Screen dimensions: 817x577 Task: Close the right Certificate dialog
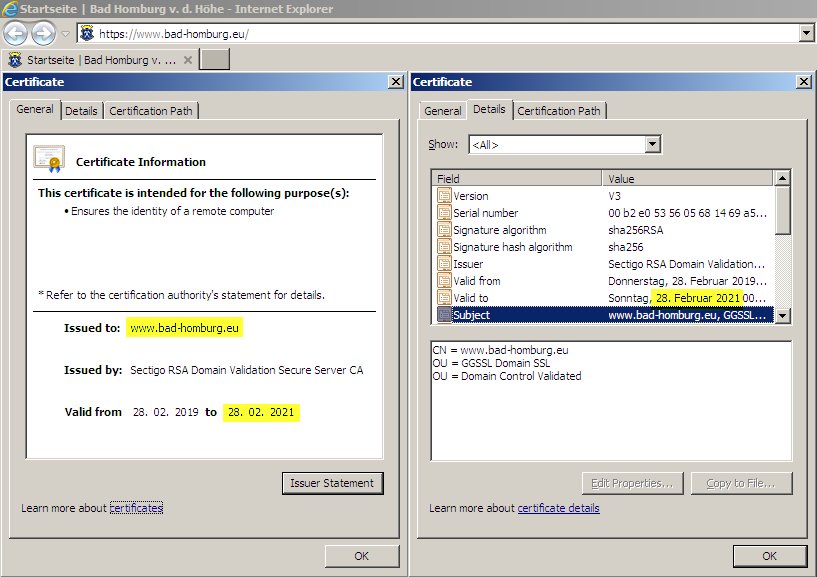tap(804, 82)
